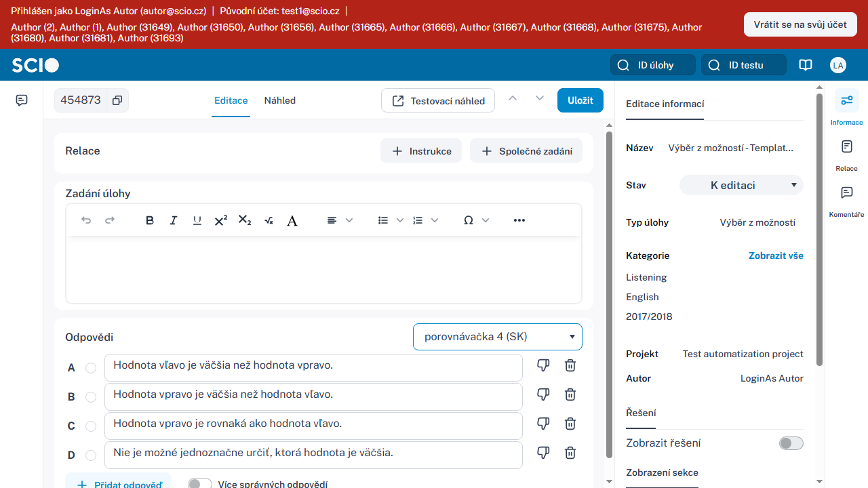Select the Editace informací tab
The image size is (868, 488).
click(665, 104)
